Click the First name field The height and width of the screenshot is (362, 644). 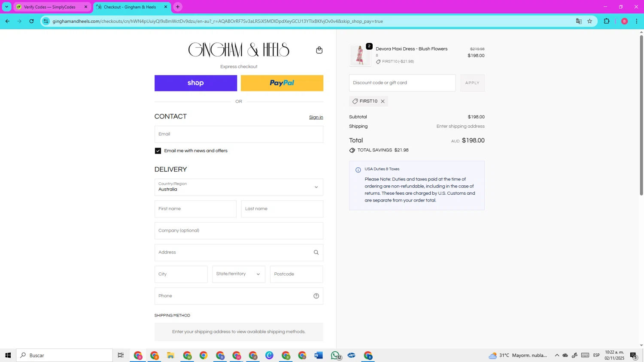(195, 209)
